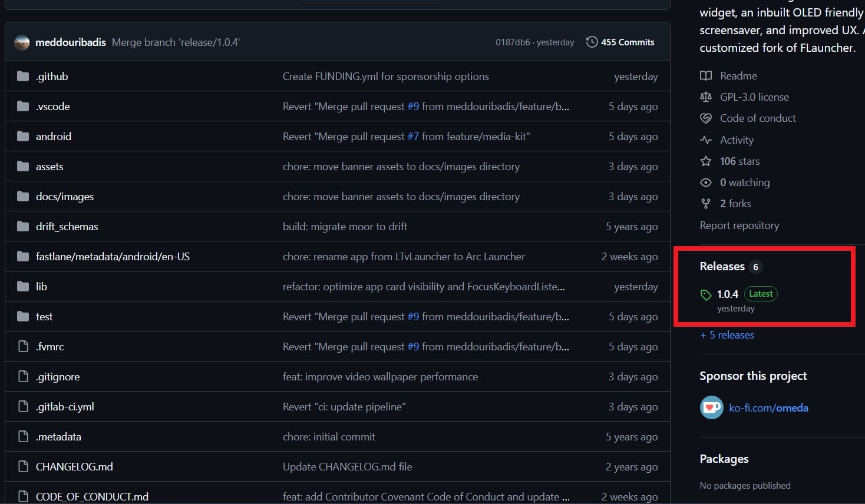The height and width of the screenshot is (504, 865).
Task: Click the .fvmrc file icon
Action: (23, 347)
